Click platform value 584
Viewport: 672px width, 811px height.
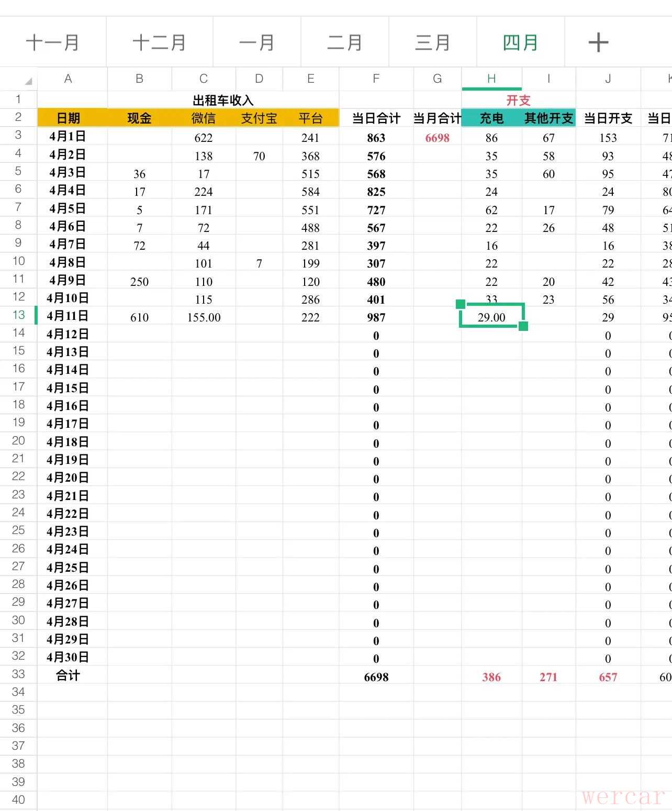[x=311, y=192]
